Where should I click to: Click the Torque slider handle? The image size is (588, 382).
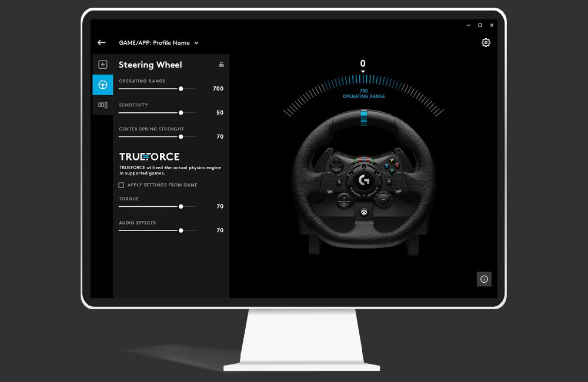[181, 206]
